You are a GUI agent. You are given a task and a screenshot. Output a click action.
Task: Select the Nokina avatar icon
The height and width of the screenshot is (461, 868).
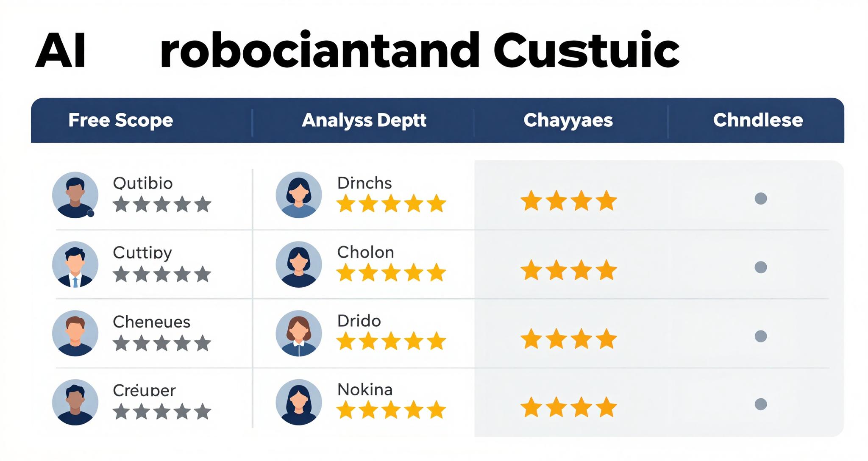[298, 402]
